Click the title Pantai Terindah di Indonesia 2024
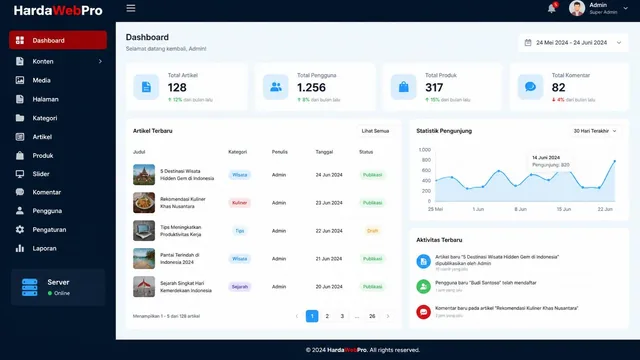 click(180, 258)
